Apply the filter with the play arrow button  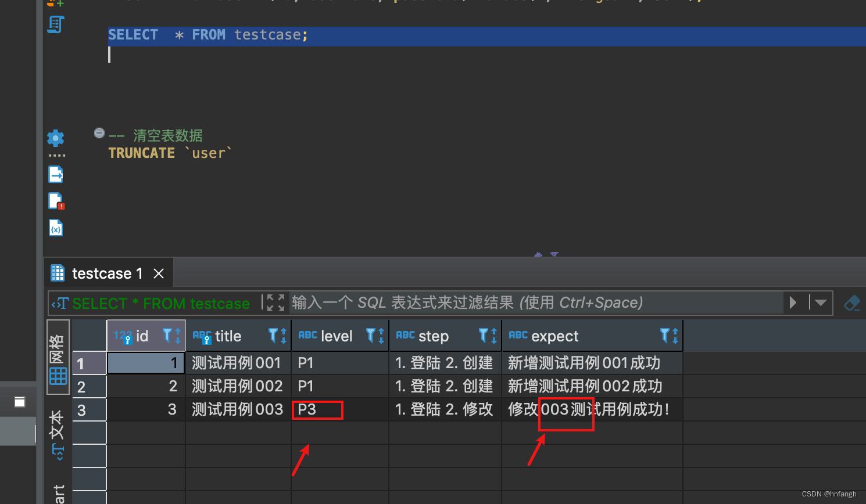(793, 303)
